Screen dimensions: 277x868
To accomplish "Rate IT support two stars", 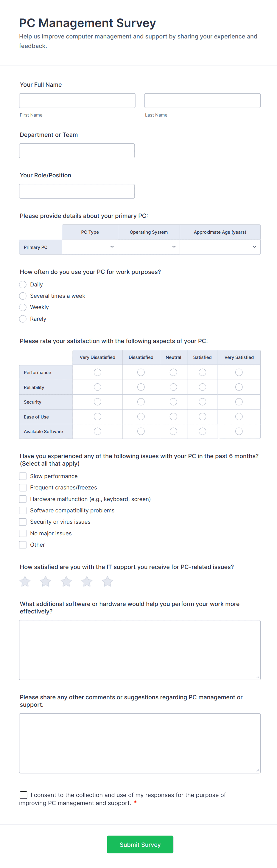I will 46,581.
